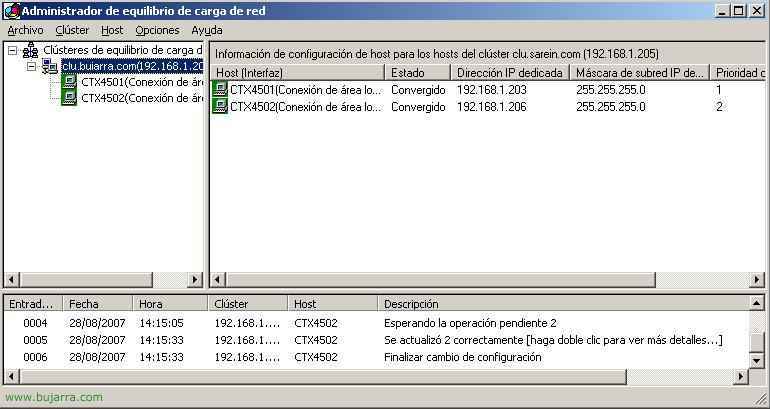Click Convergido status for CTX4502

coord(418,107)
